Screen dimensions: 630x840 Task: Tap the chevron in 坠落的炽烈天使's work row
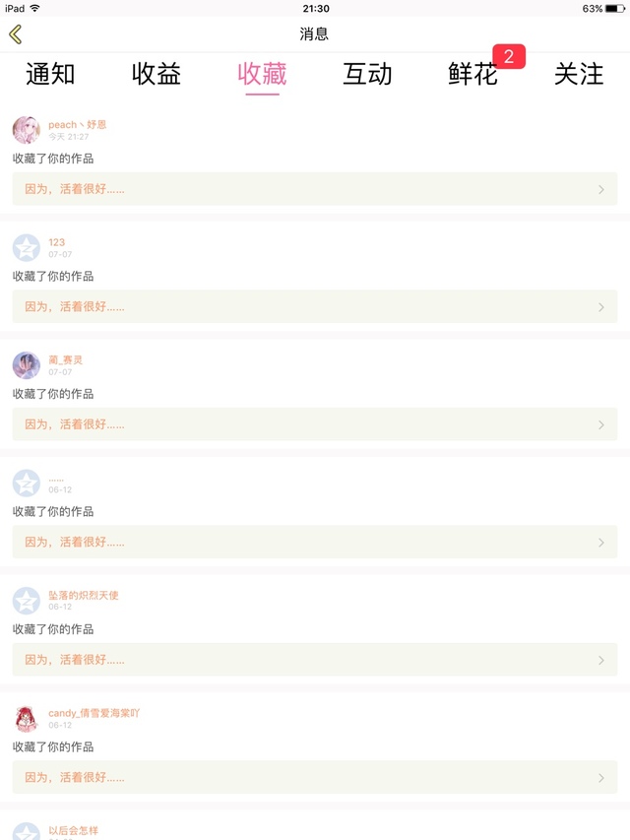coord(601,660)
